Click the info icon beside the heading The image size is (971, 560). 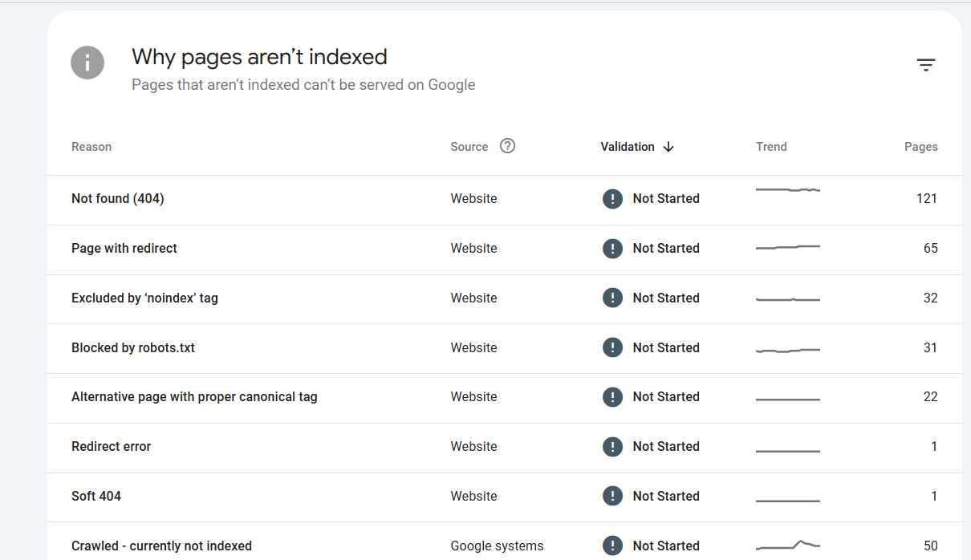(x=87, y=63)
